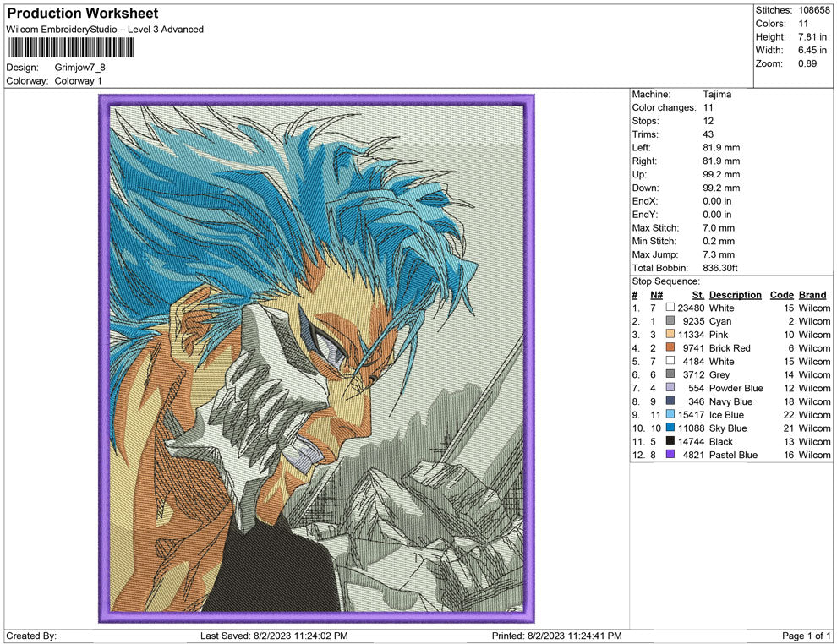Image resolution: width=837 pixels, height=644 pixels.
Task: Click the Brand column header
Action: [x=812, y=295]
